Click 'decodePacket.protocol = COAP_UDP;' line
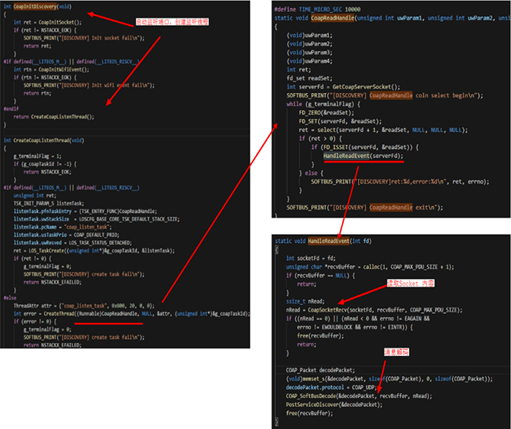Image resolution: width=511 pixels, height=429 pixels. tap(331, 388)
